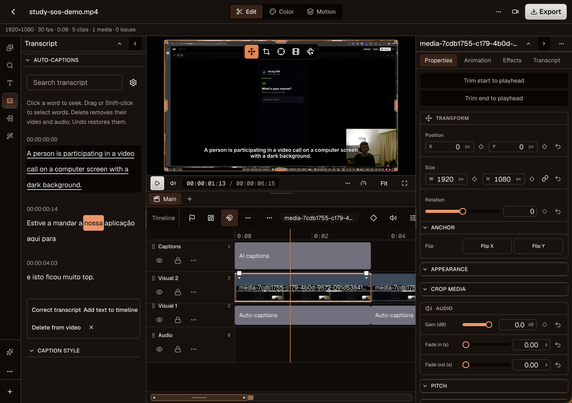Select the Text tool in the left sidebar
This screenshot has height=403, width=572.
point(10,83)
